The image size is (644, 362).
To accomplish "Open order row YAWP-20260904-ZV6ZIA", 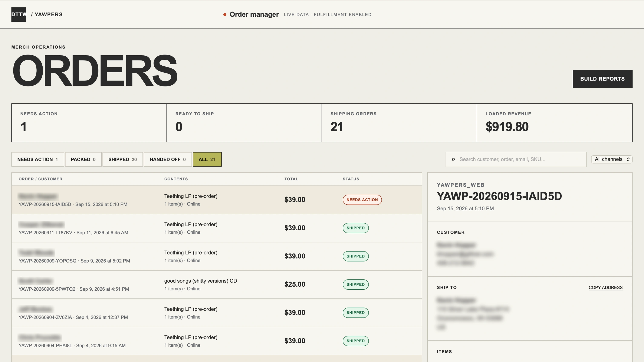I will pyautogui.click(x=217, y=313).
